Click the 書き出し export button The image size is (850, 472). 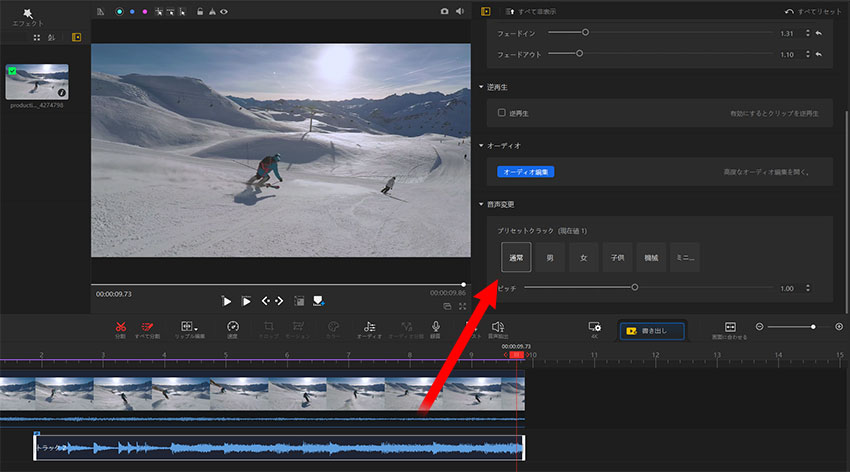tap(652, 331)
